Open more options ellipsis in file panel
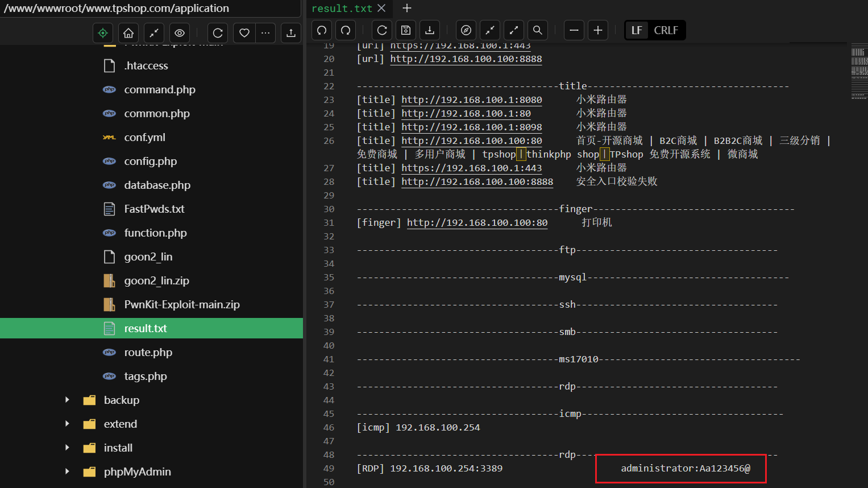Image resolution: width=868 pixels, height=488 pixels. [x=265, y=33]
